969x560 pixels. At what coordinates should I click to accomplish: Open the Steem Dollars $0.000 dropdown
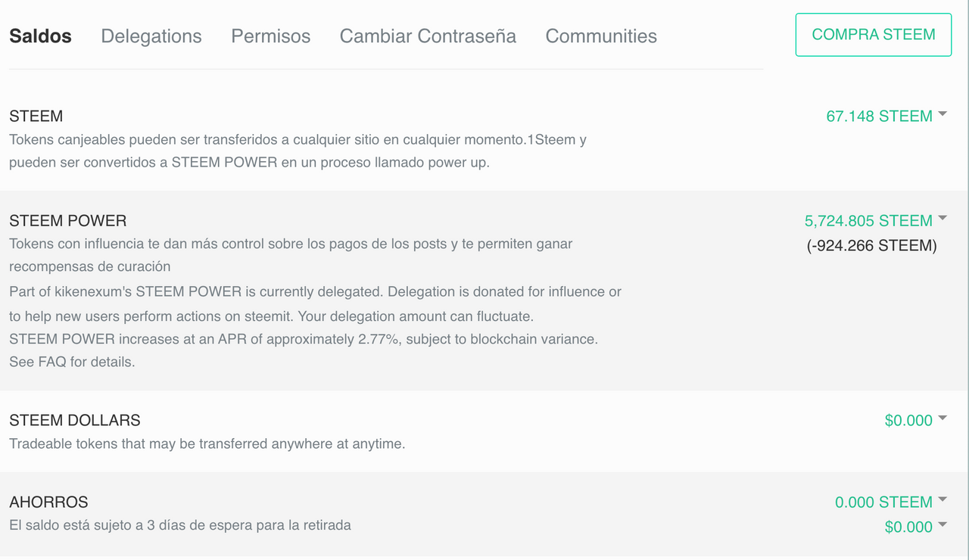click(915, 420)
